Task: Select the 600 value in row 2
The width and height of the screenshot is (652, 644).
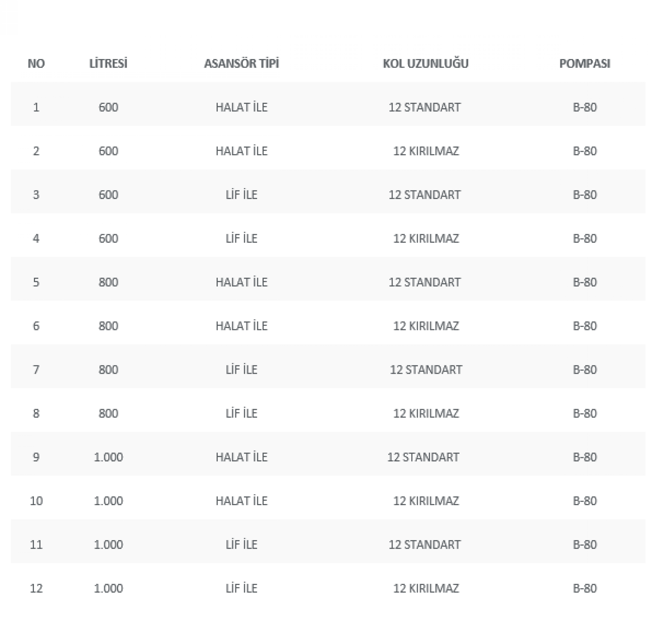Action: [108, 151]
